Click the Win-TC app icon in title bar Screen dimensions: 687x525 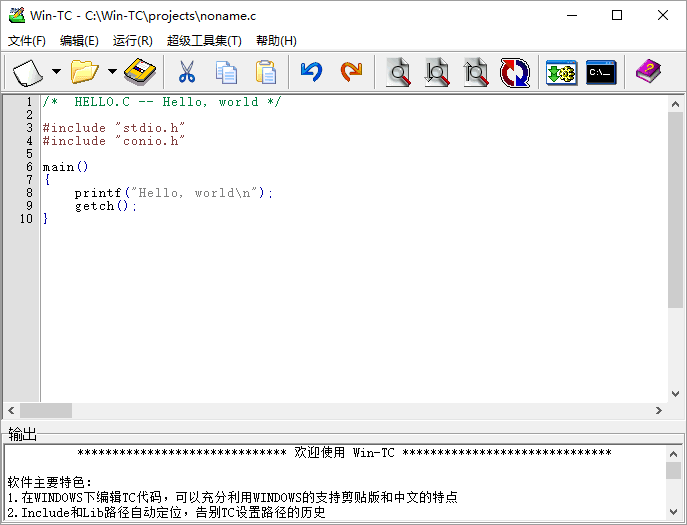point(17,15)
